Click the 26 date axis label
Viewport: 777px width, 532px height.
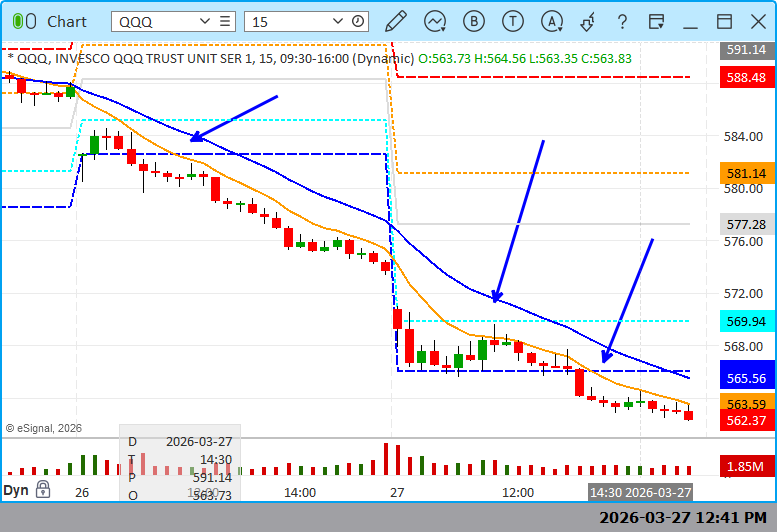tap(82, 493)
